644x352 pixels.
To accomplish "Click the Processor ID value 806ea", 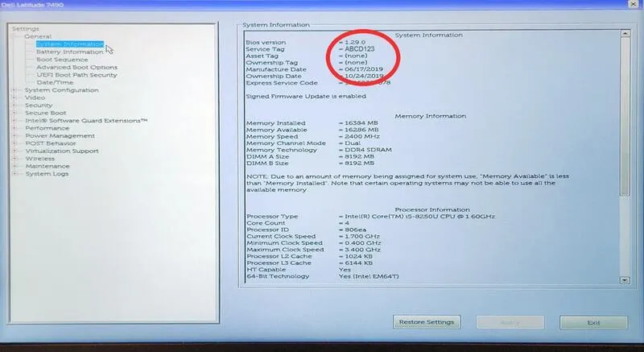I will click(355, 230).
